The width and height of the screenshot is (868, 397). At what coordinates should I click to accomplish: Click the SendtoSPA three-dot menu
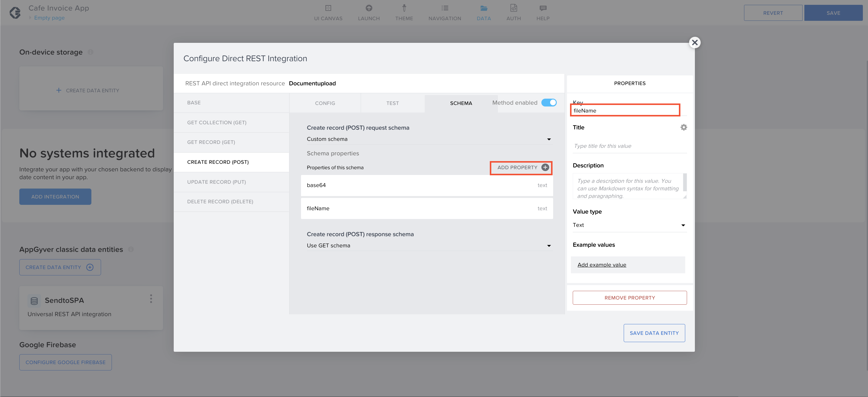(x=151, y=299)
